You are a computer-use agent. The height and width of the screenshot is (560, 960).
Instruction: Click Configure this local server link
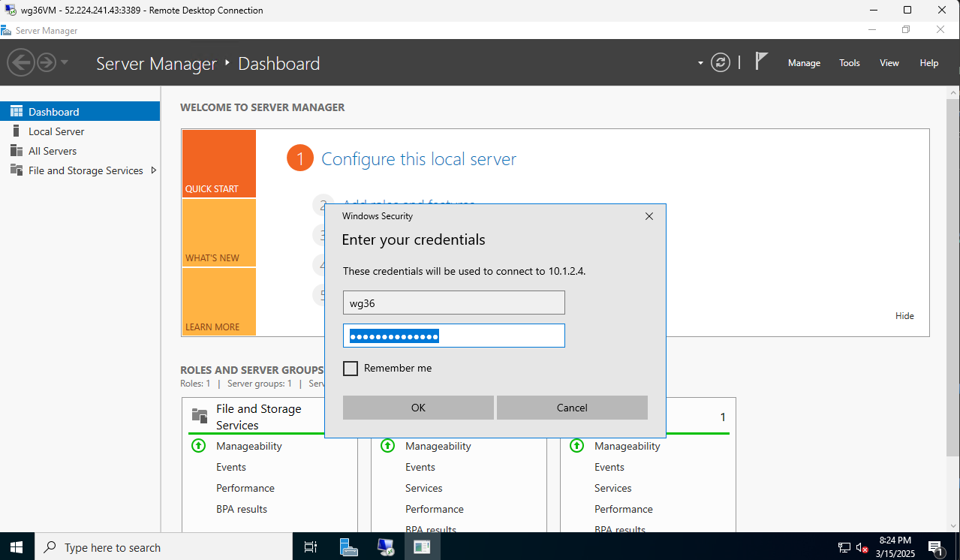(x=419, y=159)
